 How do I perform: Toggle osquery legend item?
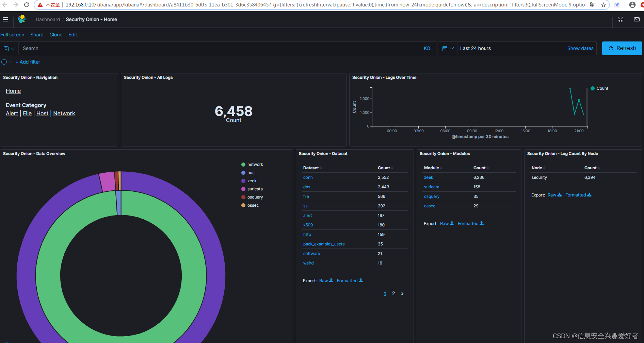[x=252, y=197]
